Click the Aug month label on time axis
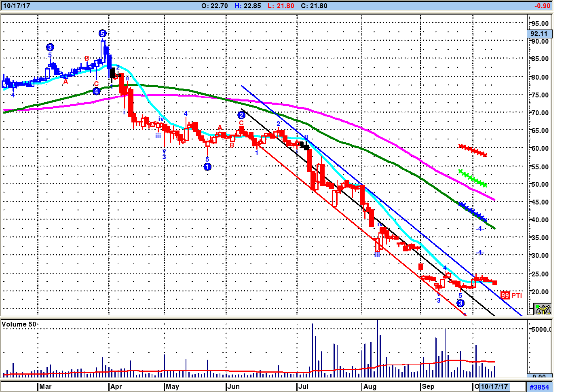Screen dimensions: 566x392 point(370,387)
